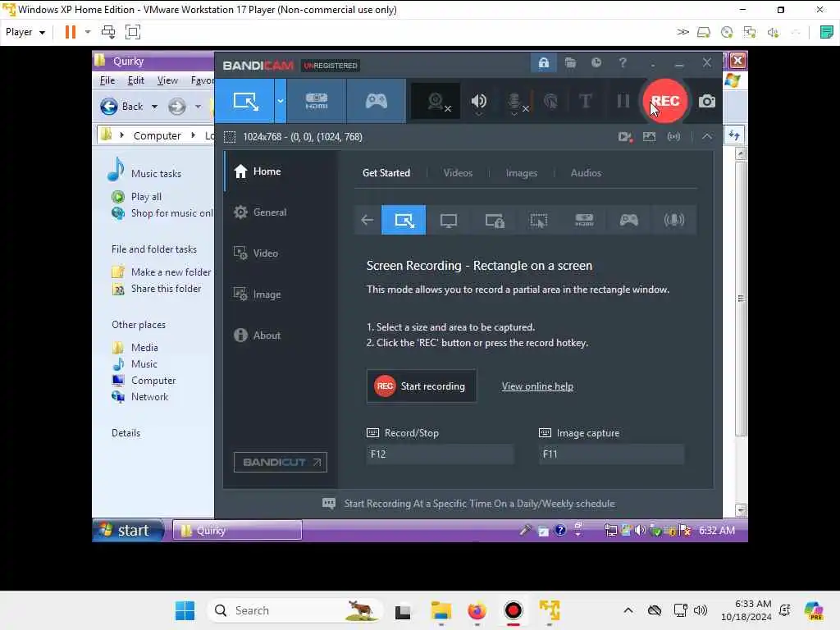Click the 1024x768 capture area selector icon
Image resolution: width=840 pixels, height=630 pixels.
point(230,137)
